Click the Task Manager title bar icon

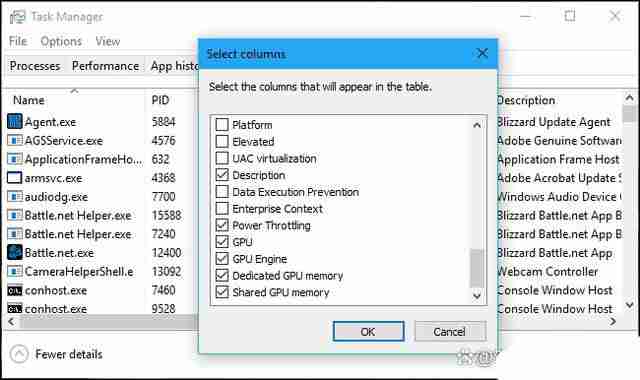pyautogui.click(x=18, y=17)
